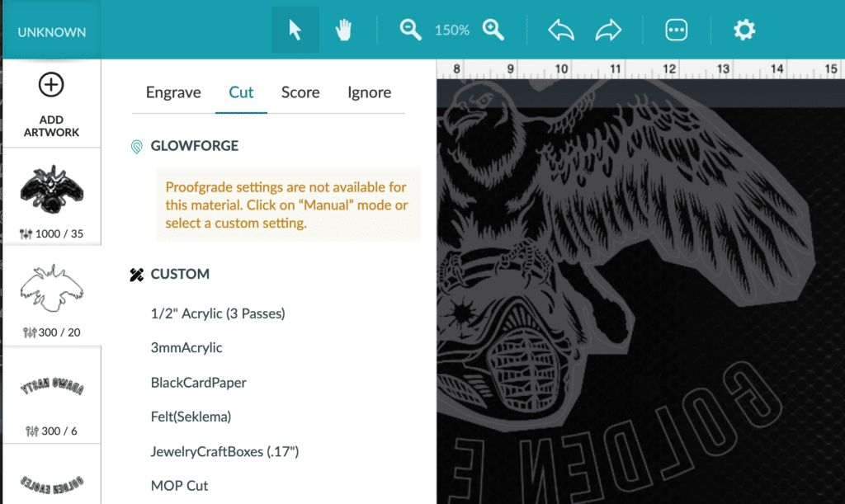Pick the Felt(Seklema) custom setting

(191, 417)
